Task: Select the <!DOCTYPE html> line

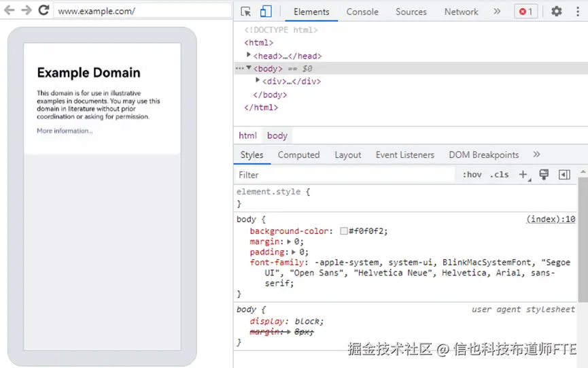Action: point(281,30)
